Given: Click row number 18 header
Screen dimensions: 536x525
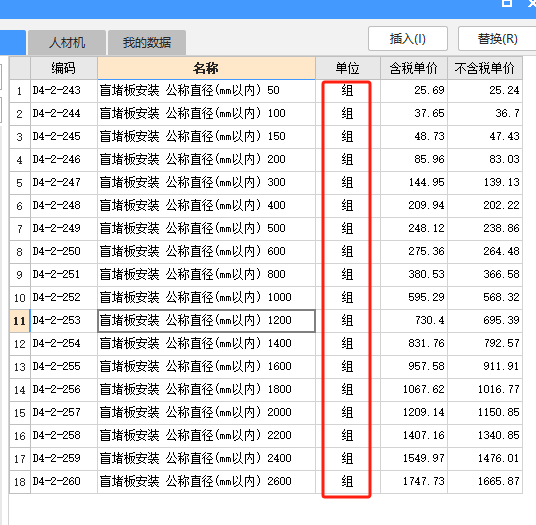Looking at the screenshot, I should [x=20, y=482].
